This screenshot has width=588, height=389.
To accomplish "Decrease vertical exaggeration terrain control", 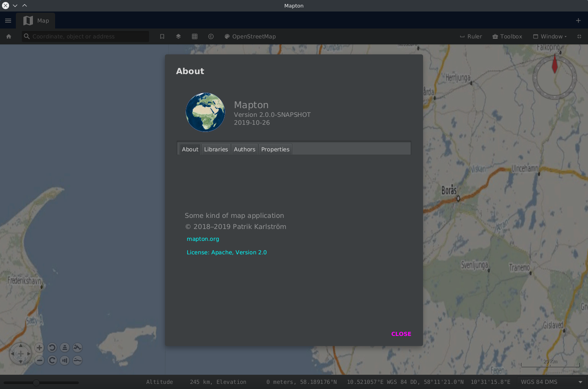I will (77, 360).
